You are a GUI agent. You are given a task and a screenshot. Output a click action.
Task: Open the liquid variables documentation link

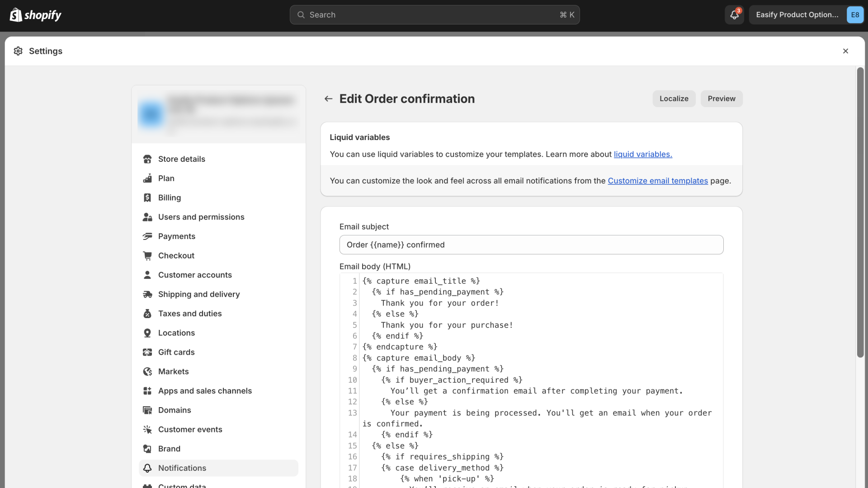click(642, 154)
